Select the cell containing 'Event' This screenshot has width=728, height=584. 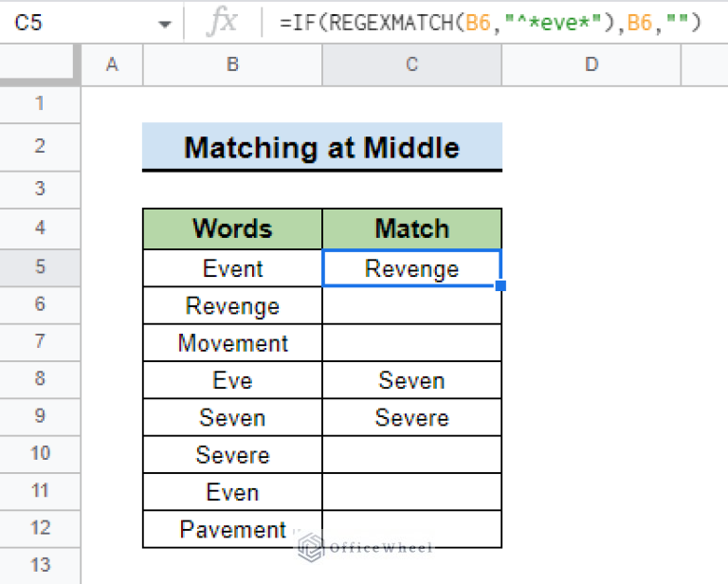[x=232, y=268]
